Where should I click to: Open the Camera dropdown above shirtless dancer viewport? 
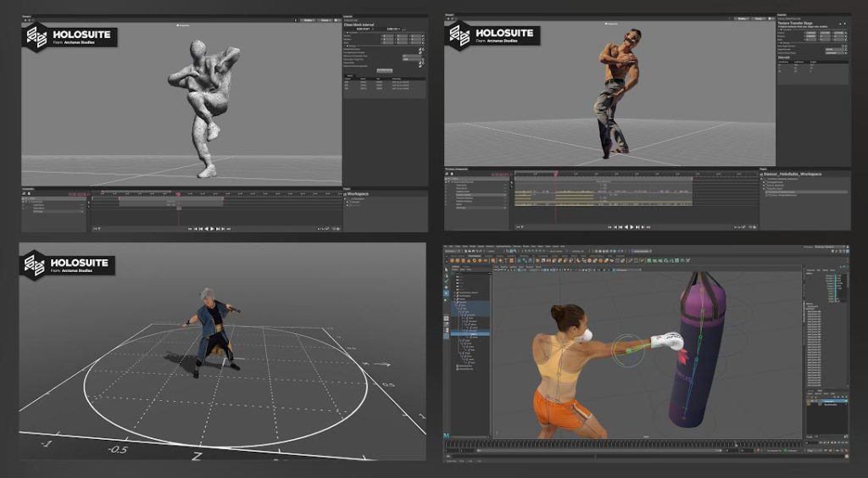pos(759,19)
